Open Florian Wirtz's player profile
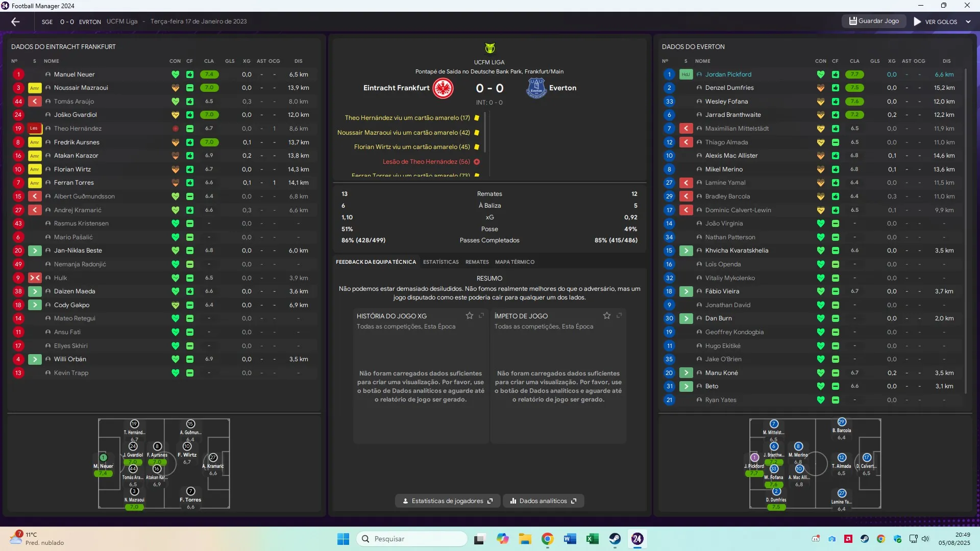This screenshot has width=980, height=551. click(72, 169)
